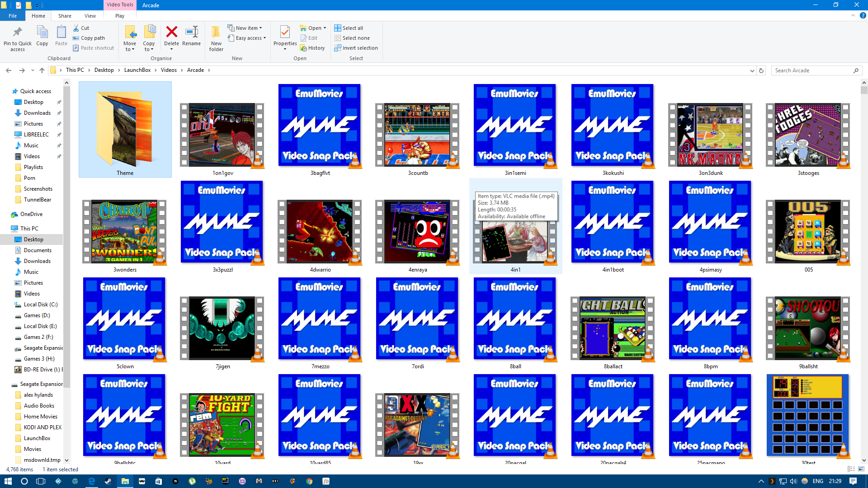Click Copy path
The height and width of the screenshot is (488, 868).
point(89,38)
